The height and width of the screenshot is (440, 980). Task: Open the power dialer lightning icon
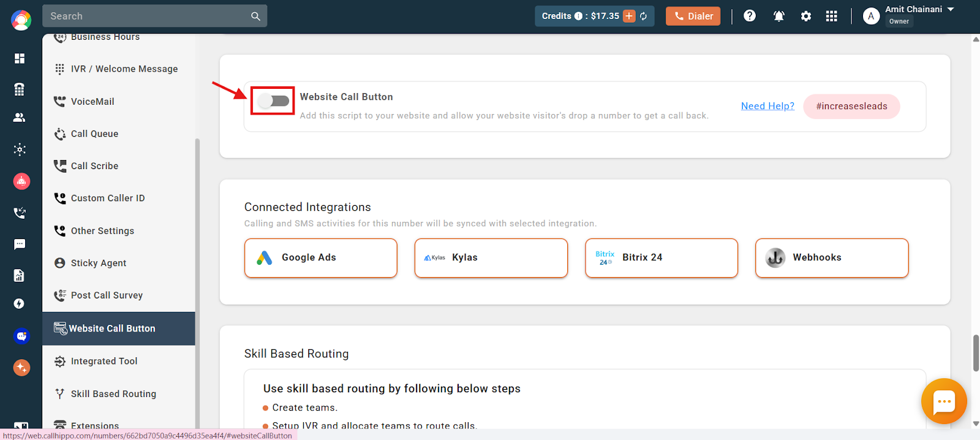[x=20, y=304]
